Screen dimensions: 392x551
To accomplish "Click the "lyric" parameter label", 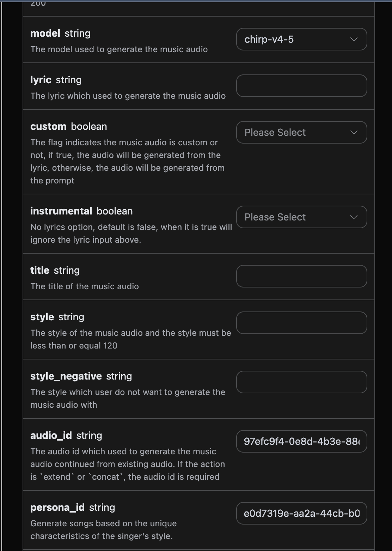I will click(x=41, y=80).
